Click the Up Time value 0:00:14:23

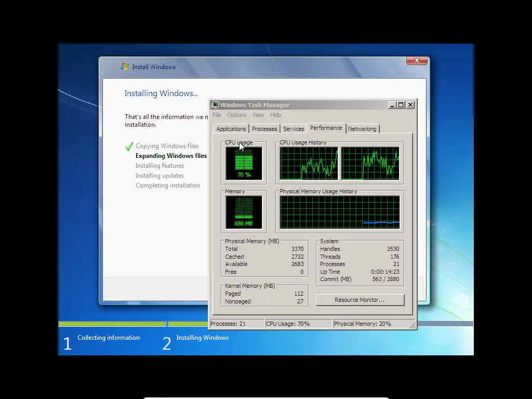(x=385, y=272)
